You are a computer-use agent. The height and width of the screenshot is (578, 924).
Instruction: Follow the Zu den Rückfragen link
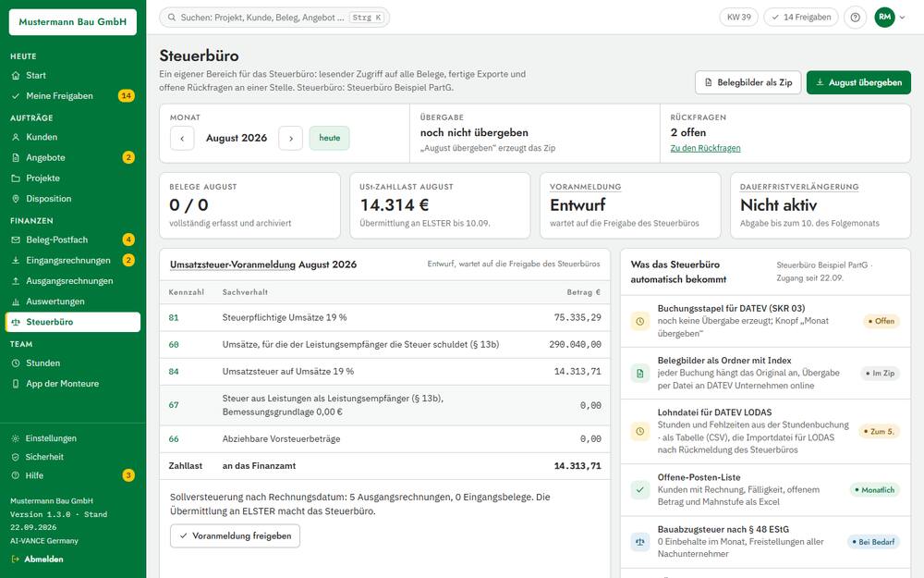click(x=705, y=148)
